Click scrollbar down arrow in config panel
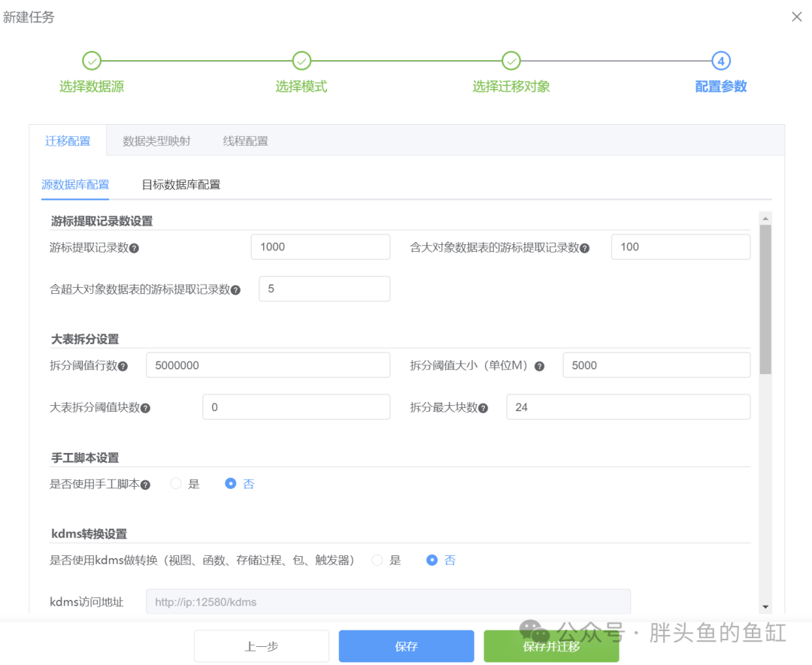The image size is (812, 665). click(765, 606)
